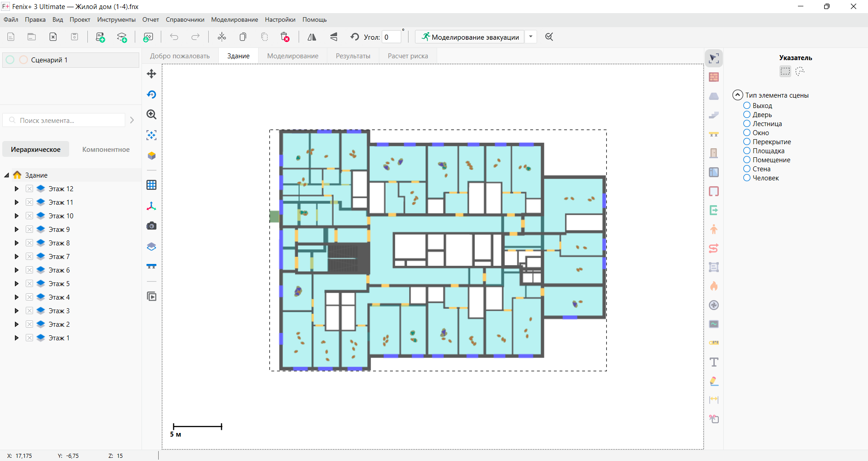The height and width of the screenshot is (461, 868).
Task: Expand the Этаж 5 tree node
Action: point(17,284)
